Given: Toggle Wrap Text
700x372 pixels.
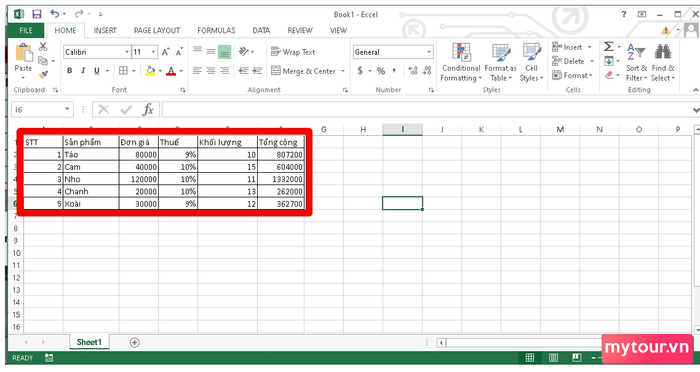Looking at the screenshot, I should [293, 52].
